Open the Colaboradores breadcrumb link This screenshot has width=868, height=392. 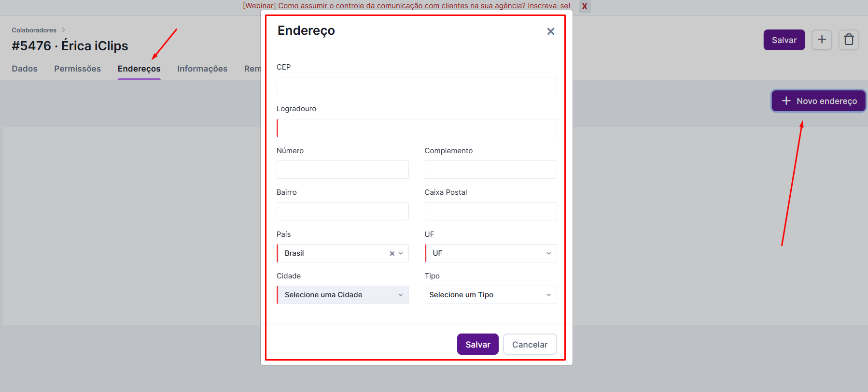coord(34,30)
